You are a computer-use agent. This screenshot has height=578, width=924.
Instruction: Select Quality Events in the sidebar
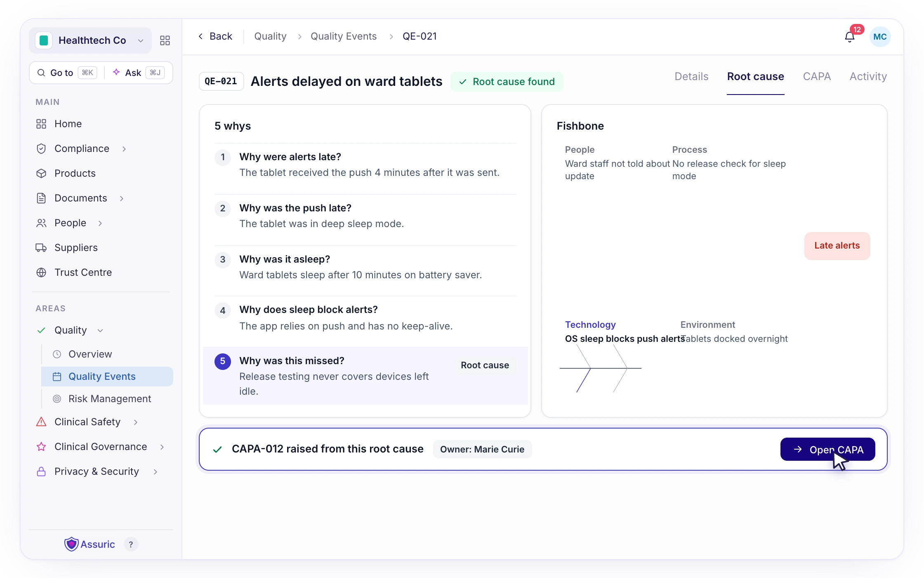click(x=107, y=377)
